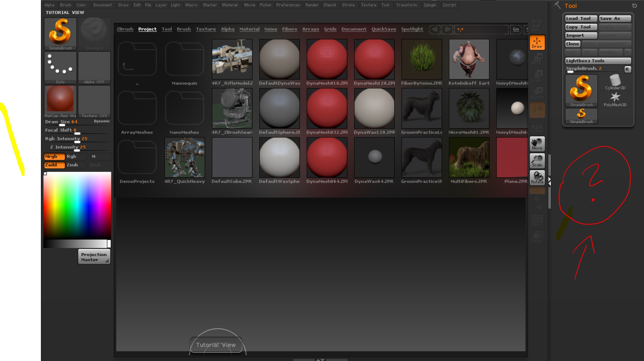
Task: Open the Zplugin menu
Action: 430,5
